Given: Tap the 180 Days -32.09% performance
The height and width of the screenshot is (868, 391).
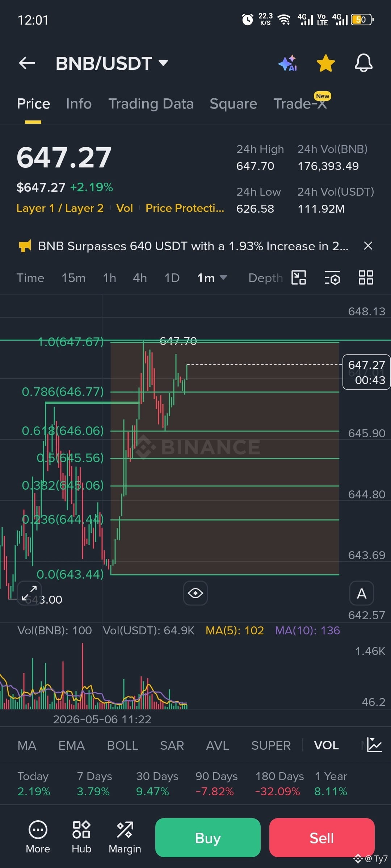Looking at the screenshot, I should (279, 784).
